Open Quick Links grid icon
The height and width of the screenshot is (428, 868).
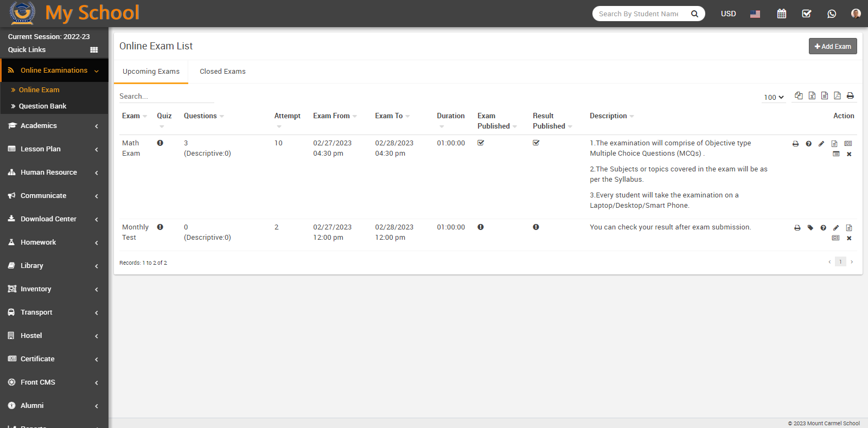coord(94,50)
